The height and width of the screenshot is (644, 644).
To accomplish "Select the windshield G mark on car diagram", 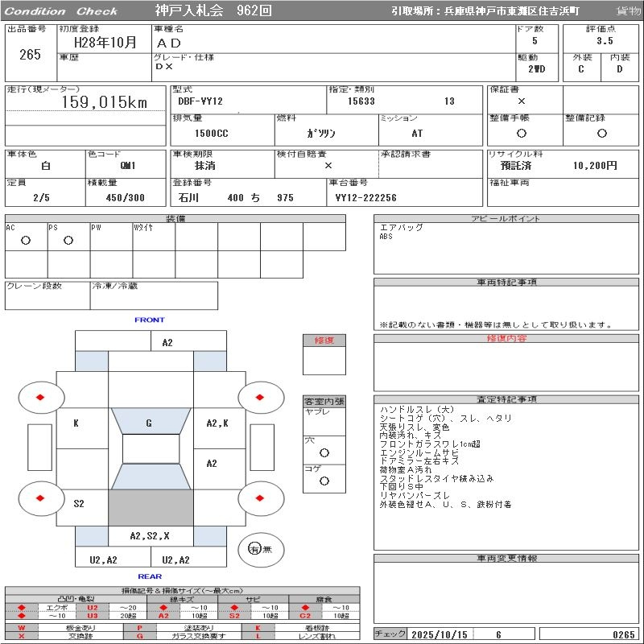I will click(150, 423).
